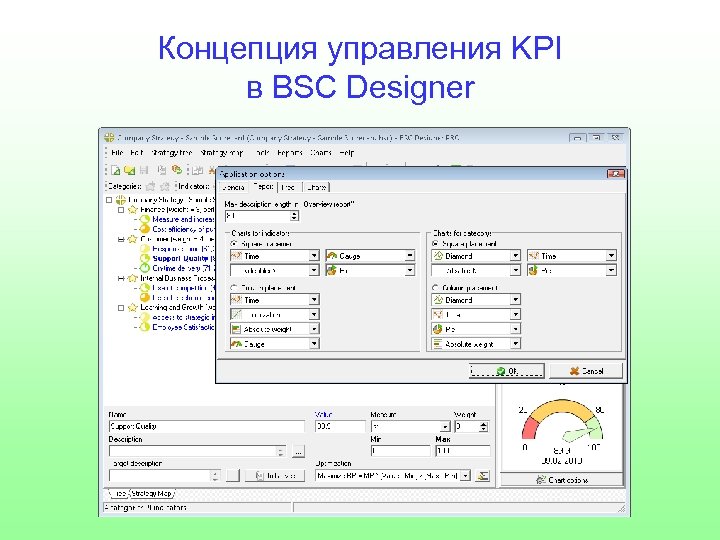The image size is (720, 540).
Task: Click the Value input field
Action: (x=340, y=427)
